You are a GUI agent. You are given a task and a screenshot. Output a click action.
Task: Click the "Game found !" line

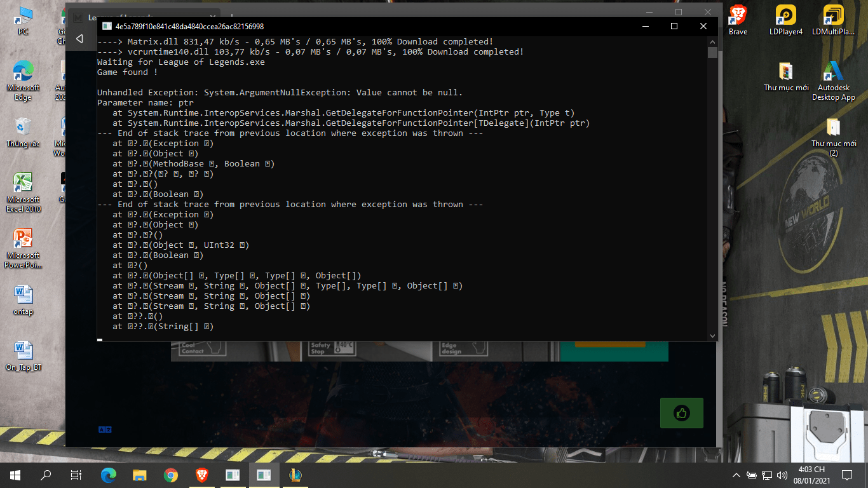tap(128, 72)
